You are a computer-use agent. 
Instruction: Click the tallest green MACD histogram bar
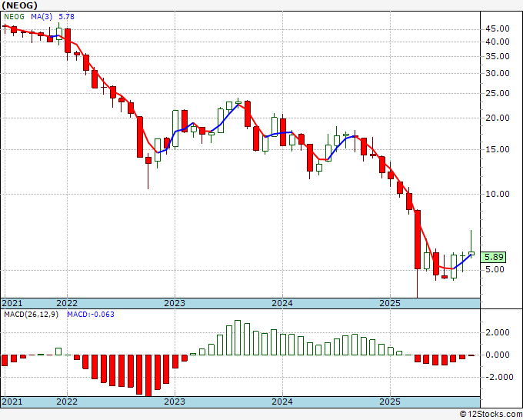coord(238,338)
